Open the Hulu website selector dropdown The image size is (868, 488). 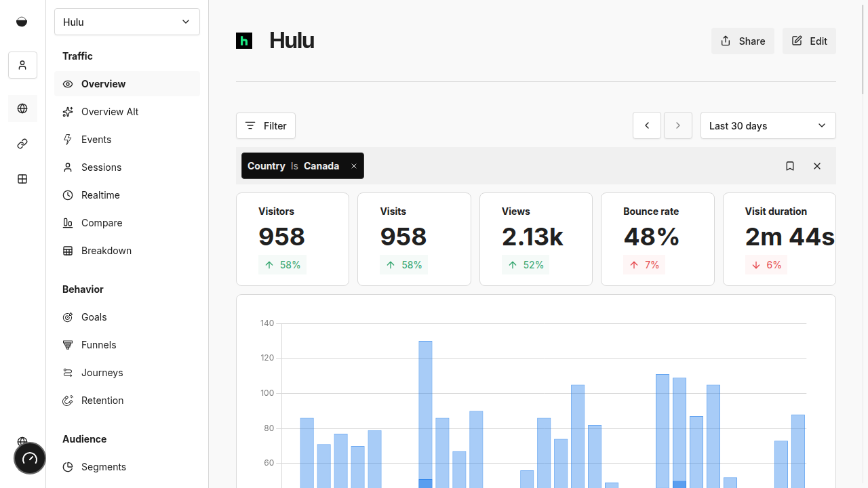coord(127,22)
